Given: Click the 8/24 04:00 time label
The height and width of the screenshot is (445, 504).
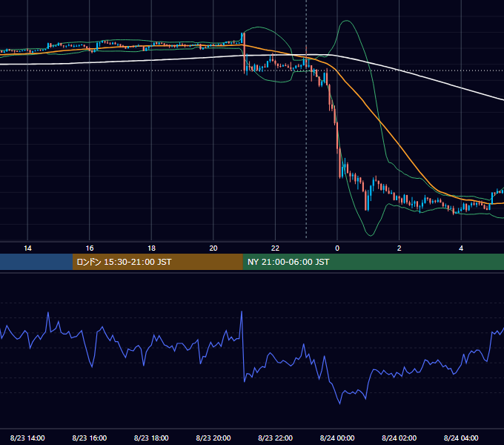Looking at the screenshot, I should (x=461, y=438).
